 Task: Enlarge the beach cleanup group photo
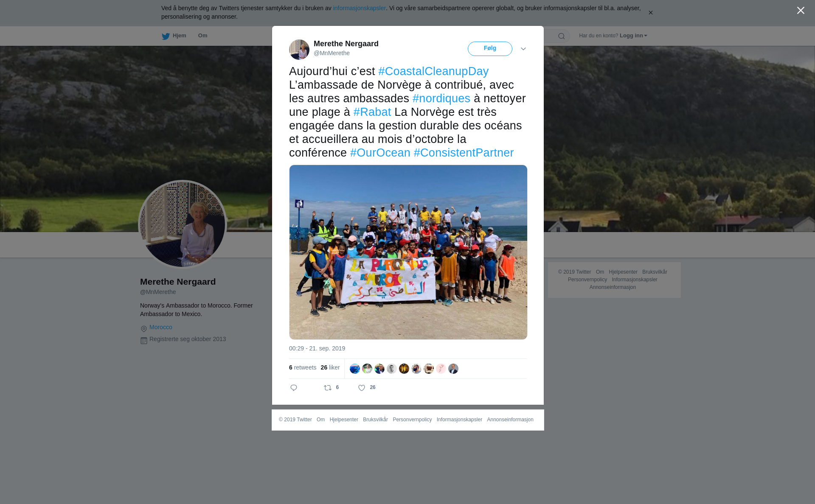point(408,252)
